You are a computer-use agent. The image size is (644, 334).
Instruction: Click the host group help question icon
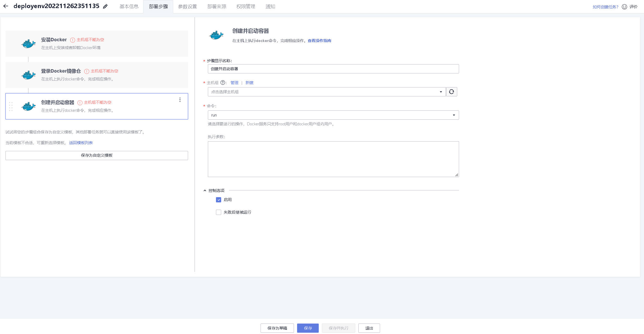coord(222,83)
